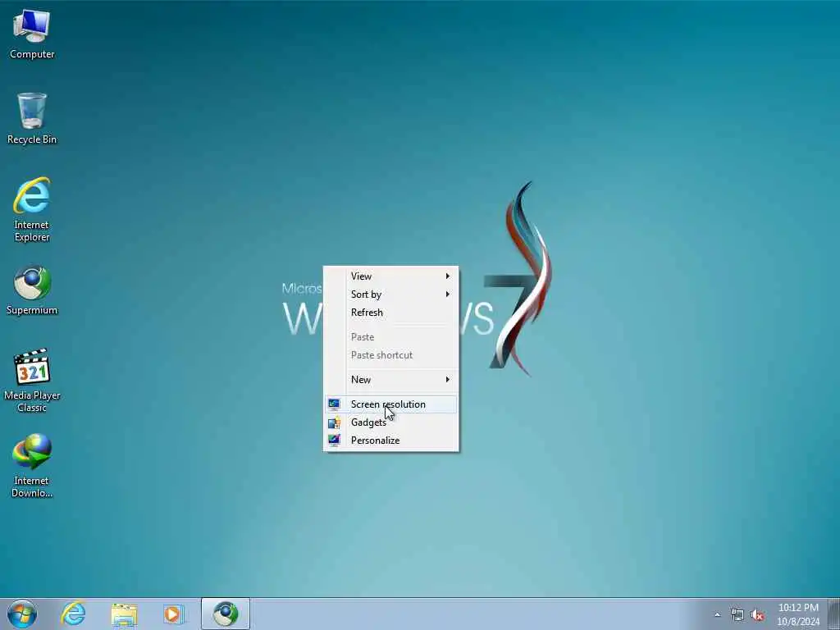Open Gadgets from the context menu
Screen dimensions: 840x630
[x=391, y=422]
